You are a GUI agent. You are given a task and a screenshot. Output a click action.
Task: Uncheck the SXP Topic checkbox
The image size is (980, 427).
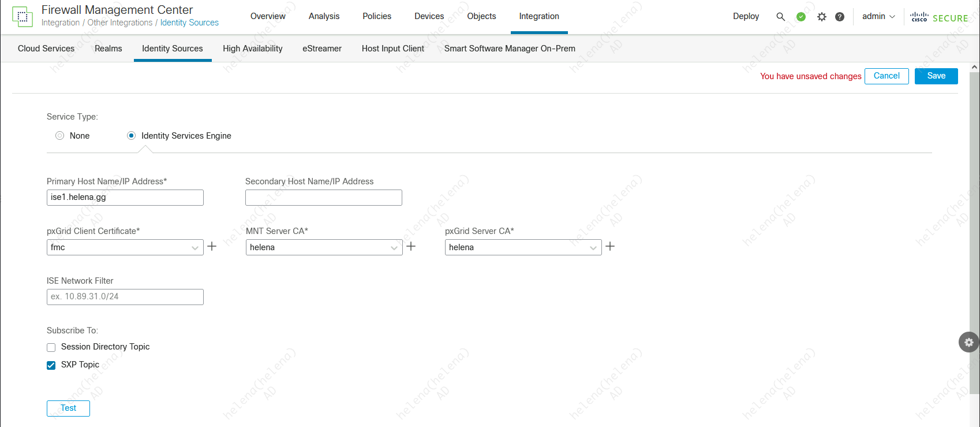(51, 365)
